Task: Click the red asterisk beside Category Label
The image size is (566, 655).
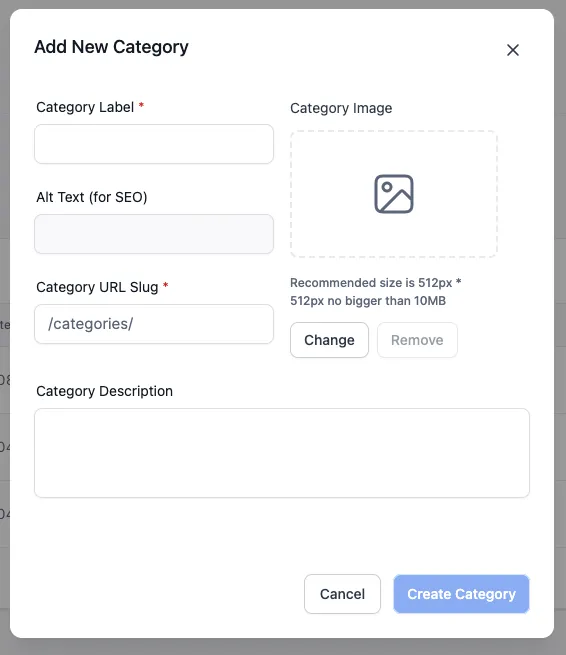Action: [x=141, y=105]
